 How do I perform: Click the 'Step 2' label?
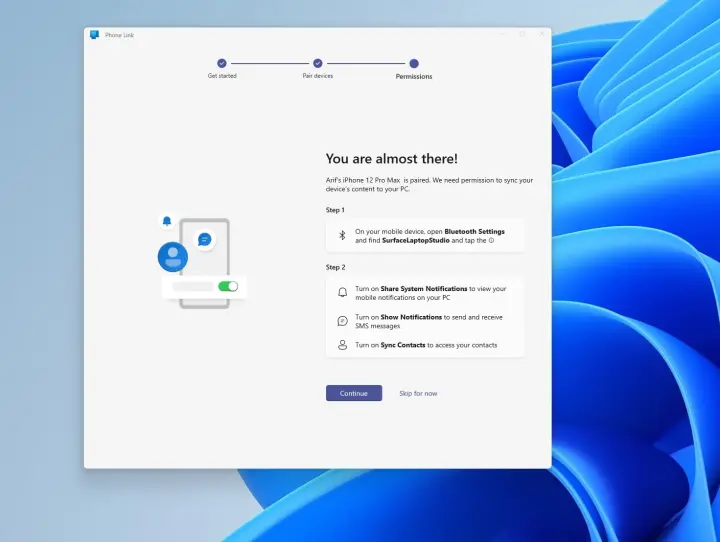click(x=336, y=267)
